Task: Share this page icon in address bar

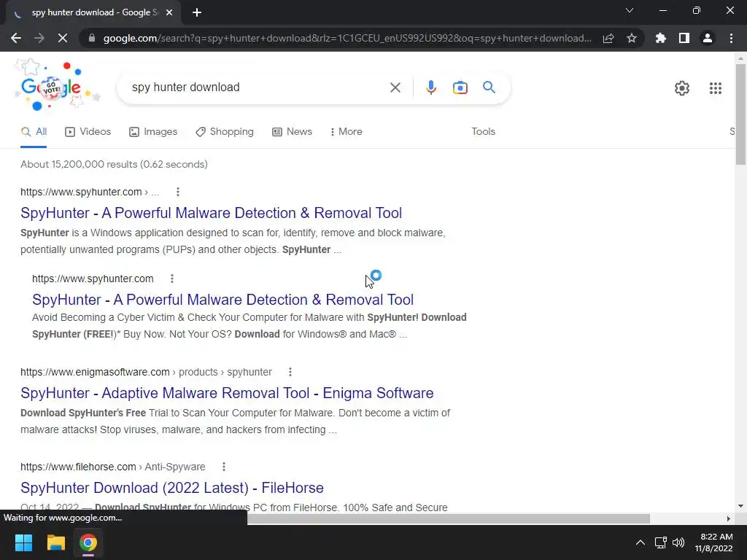Action: (608, 38)
